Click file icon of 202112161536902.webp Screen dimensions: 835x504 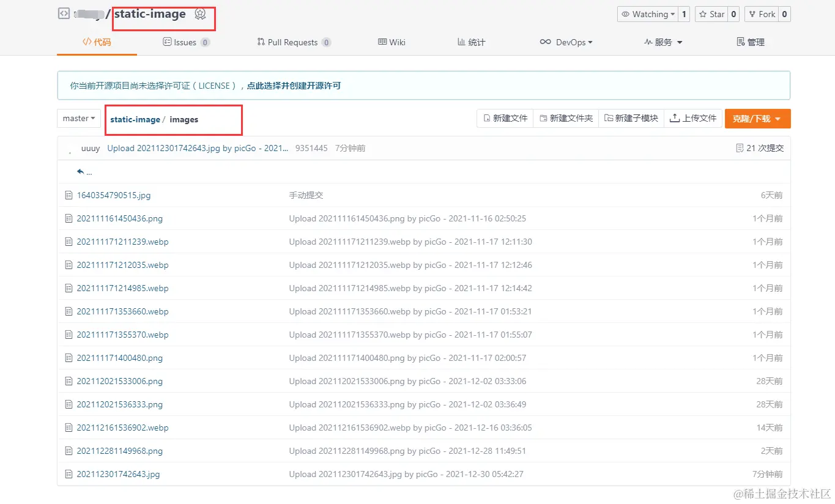pyautogui.click(x=69, y=428)
